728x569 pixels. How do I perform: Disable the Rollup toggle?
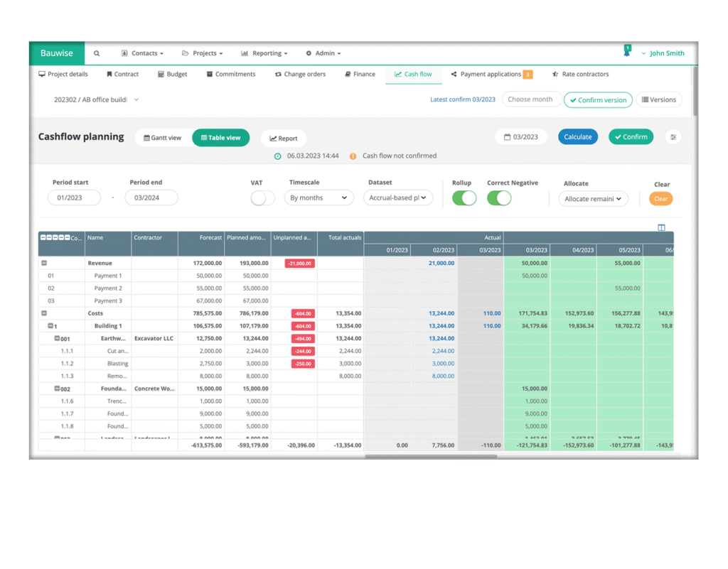coord(464,198)
